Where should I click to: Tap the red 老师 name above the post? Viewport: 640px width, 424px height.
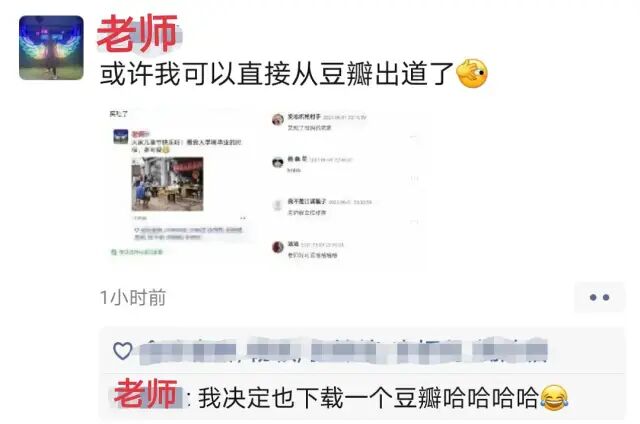[137, 33]
